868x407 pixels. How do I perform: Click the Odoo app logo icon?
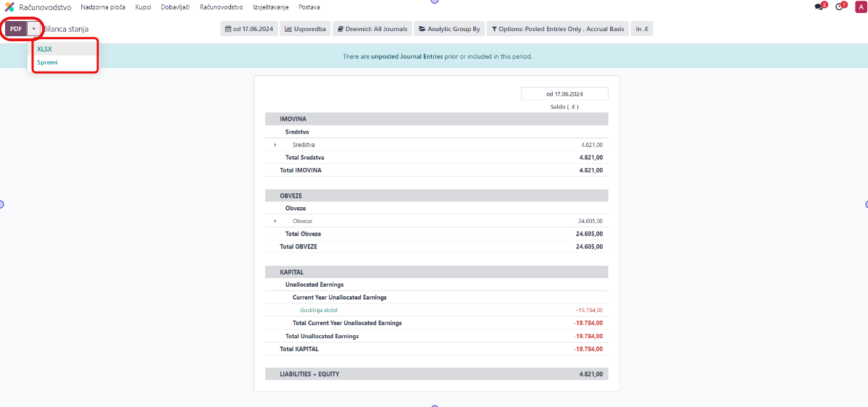tap(9, 7)
